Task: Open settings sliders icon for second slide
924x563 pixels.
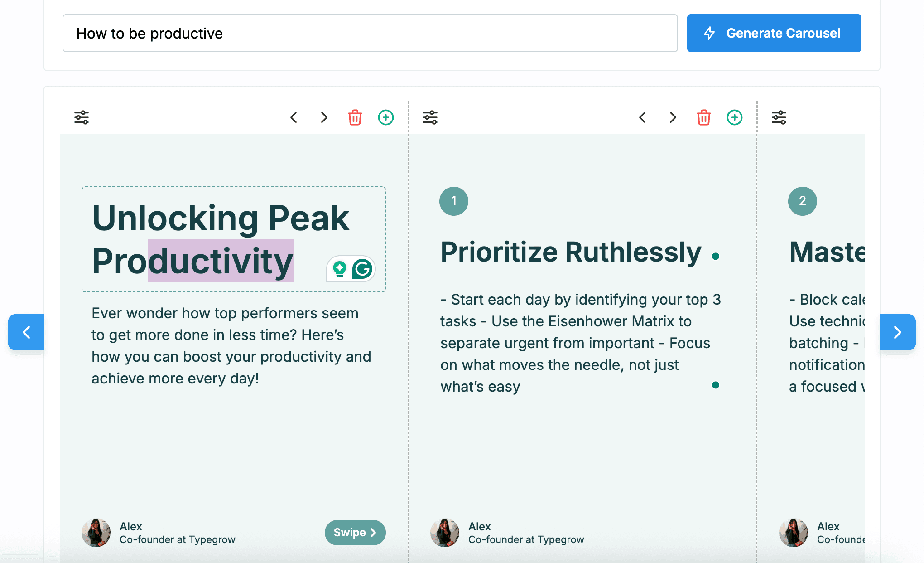Action: 430,117
